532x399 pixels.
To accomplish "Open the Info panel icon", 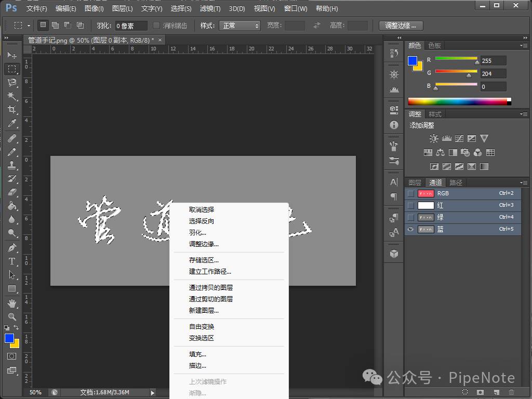I will (x=394, y=125).
